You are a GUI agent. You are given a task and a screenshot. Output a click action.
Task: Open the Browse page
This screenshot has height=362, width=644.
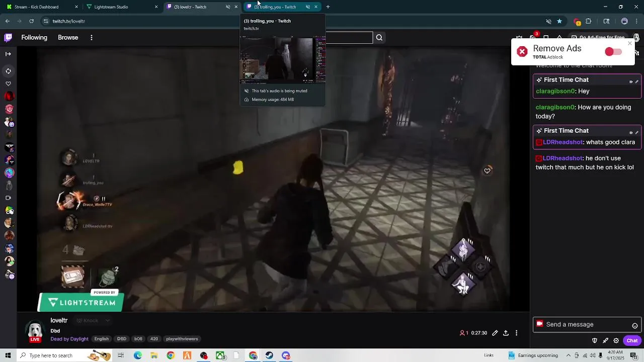coord(68,38)
